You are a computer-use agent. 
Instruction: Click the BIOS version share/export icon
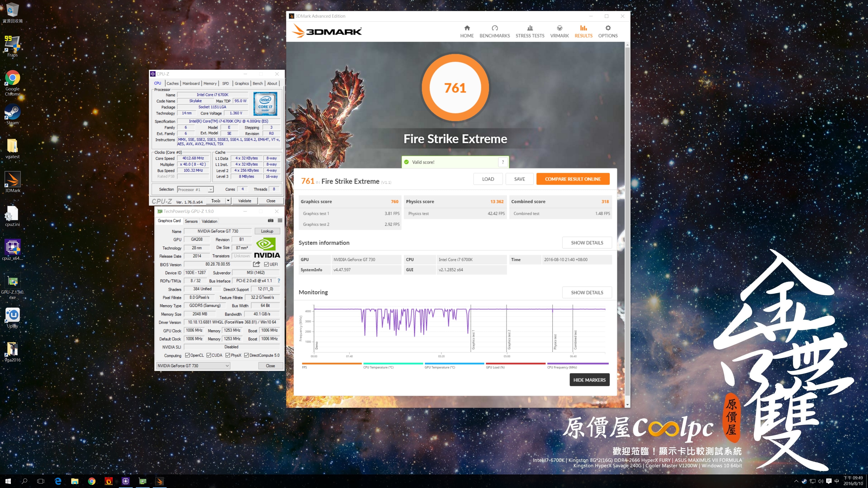point(256,264)
